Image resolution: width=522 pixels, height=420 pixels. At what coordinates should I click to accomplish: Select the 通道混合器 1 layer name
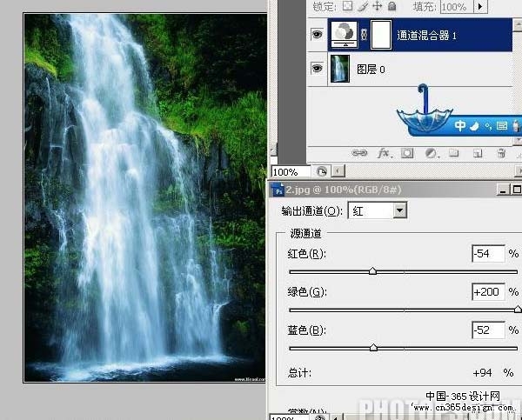pyautogui.click(x=426, y=35)
